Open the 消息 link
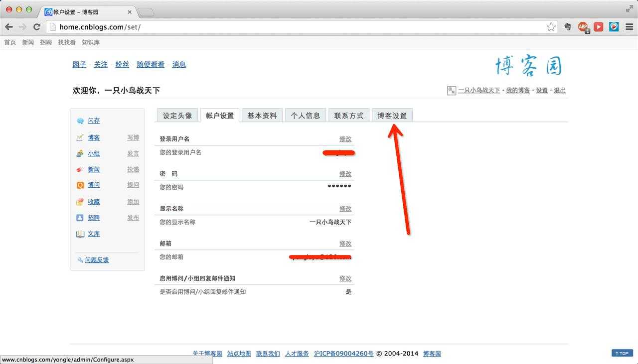 point(179,65)
